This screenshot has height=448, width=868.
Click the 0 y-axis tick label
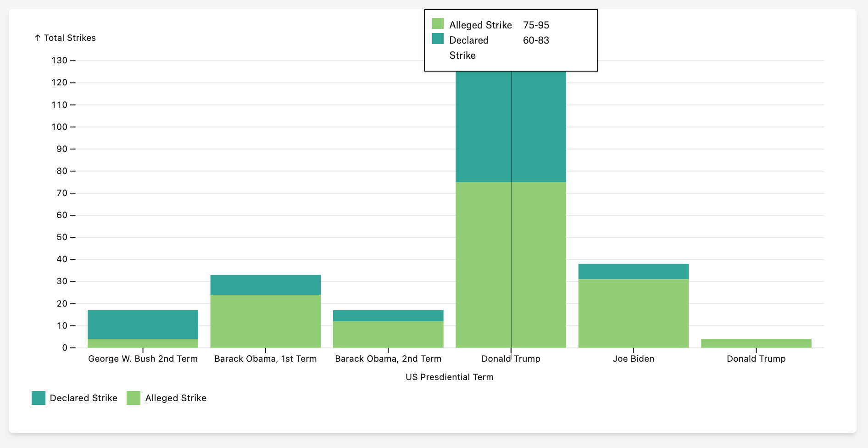[x=65, y=347]
